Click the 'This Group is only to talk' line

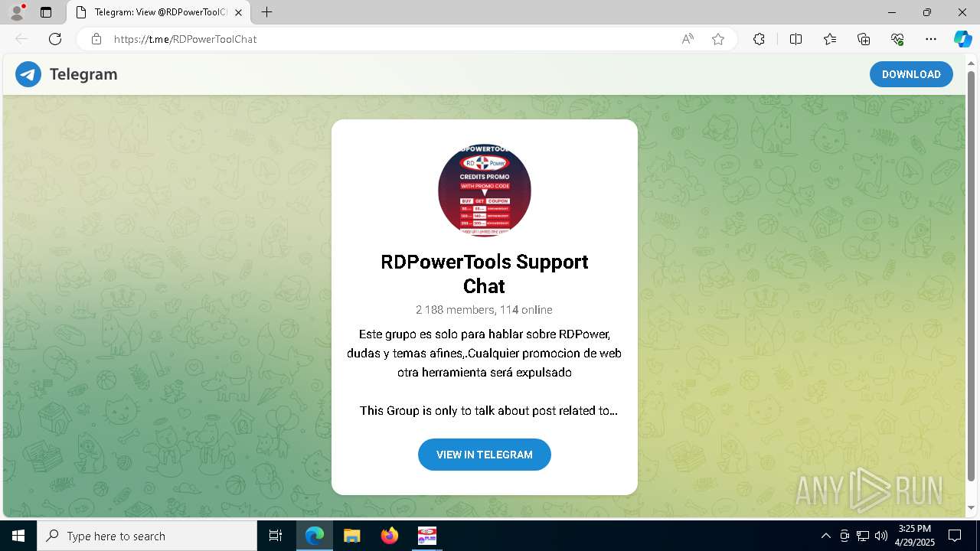pos(488,411)
